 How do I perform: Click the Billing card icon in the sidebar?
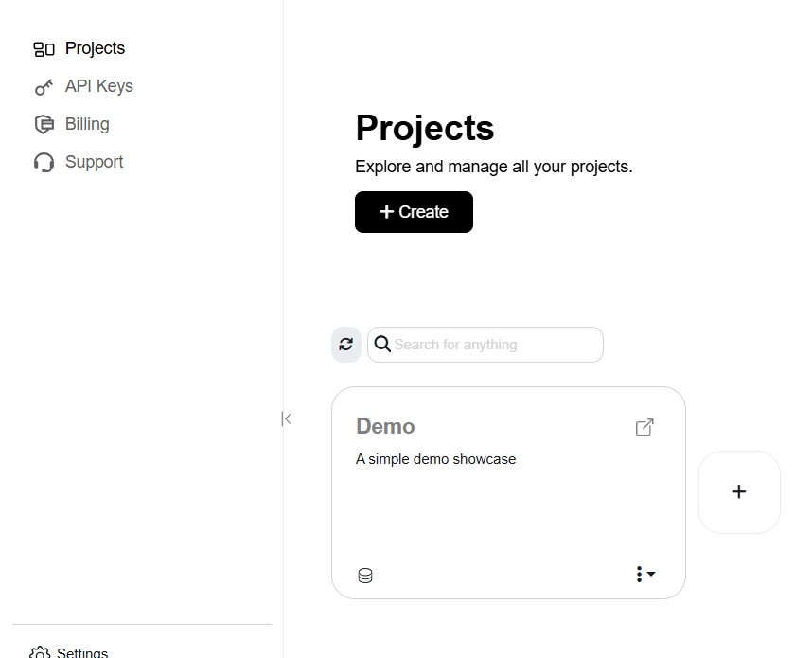[x=44, y=124]
